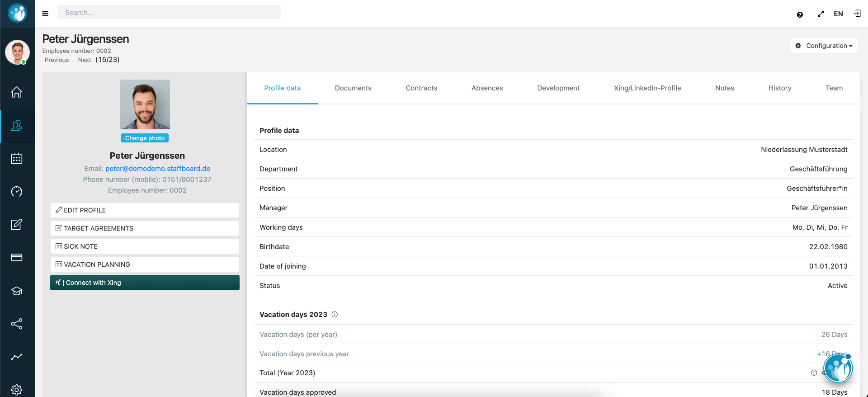Screen dimensions: 868x397
Task: Click the employees icon in sidebar
Action: point(17,126)
